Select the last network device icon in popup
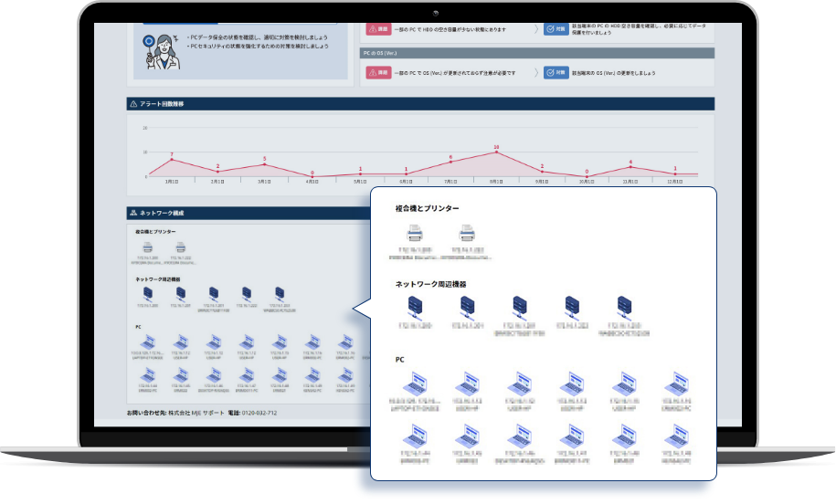 pos(625,308)
